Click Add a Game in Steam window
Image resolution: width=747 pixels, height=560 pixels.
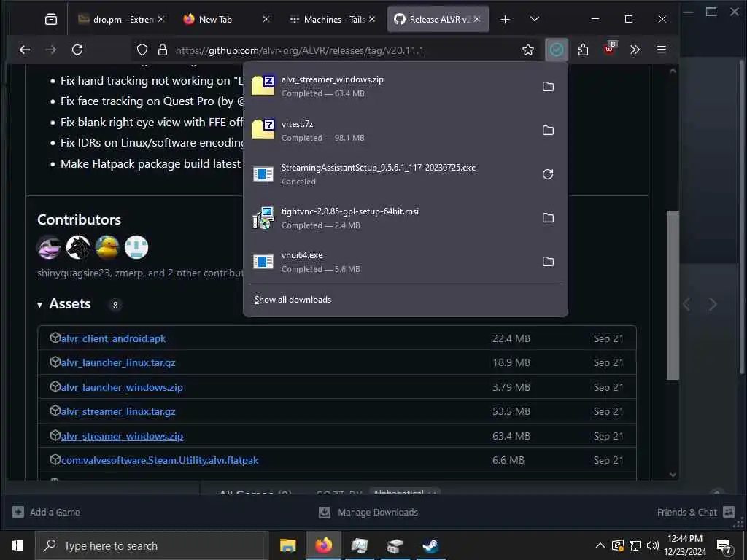pos(46,513)
